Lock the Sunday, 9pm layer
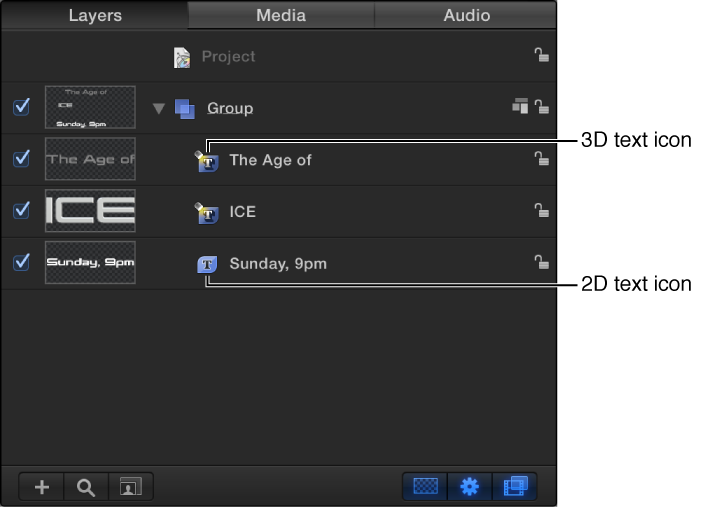The height and width of the screenshot is (508, 708). click(x=541, y=262)
